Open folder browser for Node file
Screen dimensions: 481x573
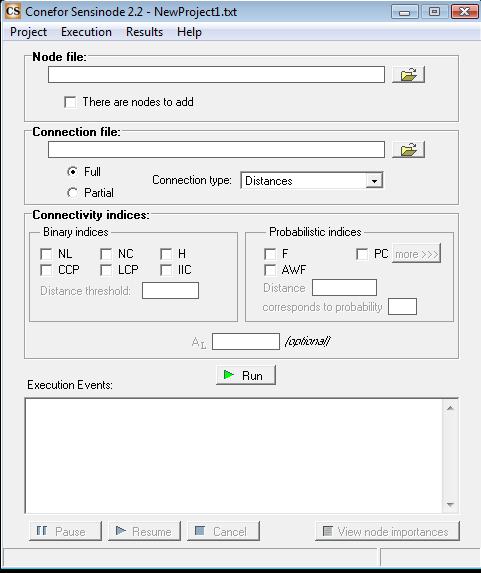[x=408, y=75]
